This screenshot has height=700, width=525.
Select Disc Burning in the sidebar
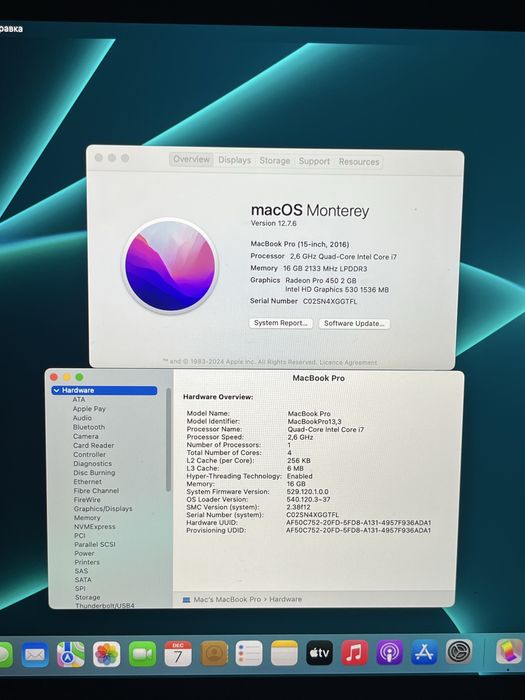[x=94, y=472]
